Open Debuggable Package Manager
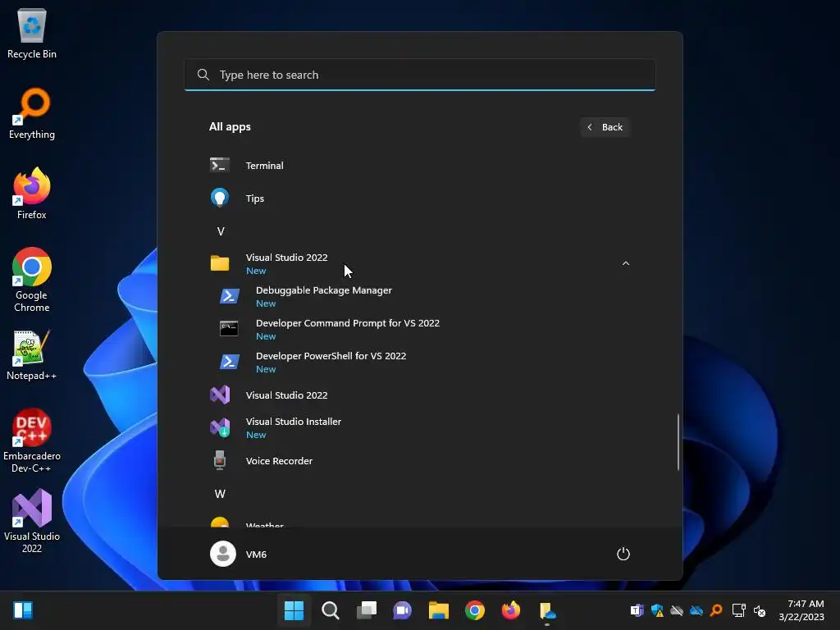Image resolution: width=840 pixels, height=630 pixels. pyautogui.click(x=419, y=296)
